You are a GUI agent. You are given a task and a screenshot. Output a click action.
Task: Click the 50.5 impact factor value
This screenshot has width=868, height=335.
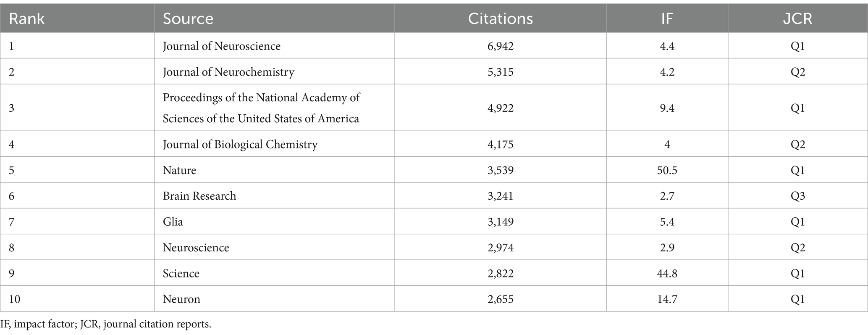pos(667,170)
